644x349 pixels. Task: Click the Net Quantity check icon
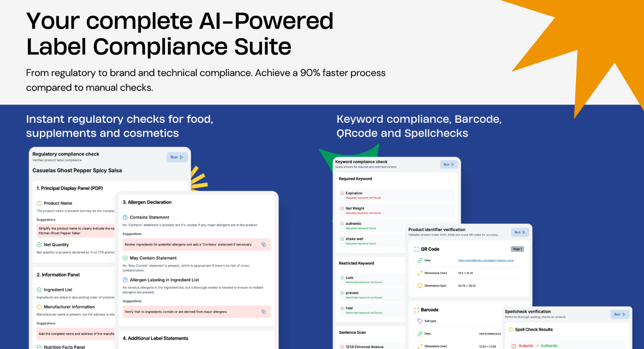pos(39,245)
